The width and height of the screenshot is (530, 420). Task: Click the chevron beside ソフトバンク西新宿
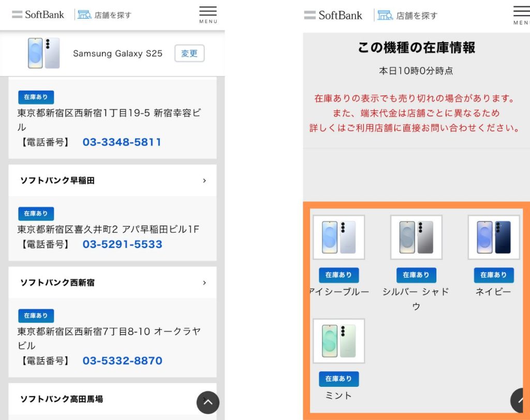pos(204,283)
